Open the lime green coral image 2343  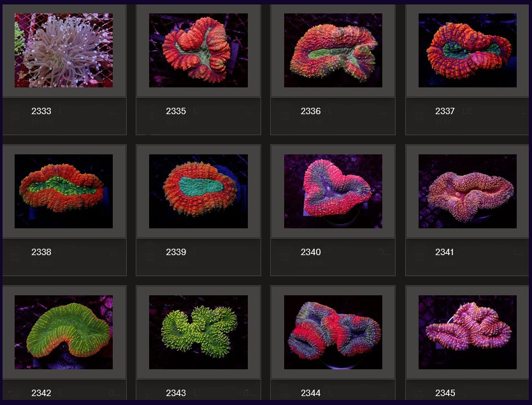point(199,332)
